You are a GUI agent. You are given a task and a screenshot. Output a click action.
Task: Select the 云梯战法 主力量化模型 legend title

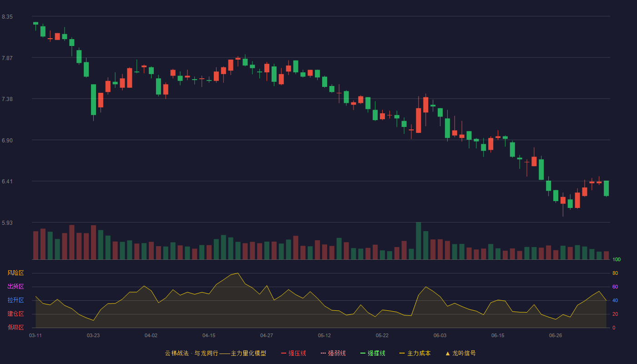click(x=216, y=353)
